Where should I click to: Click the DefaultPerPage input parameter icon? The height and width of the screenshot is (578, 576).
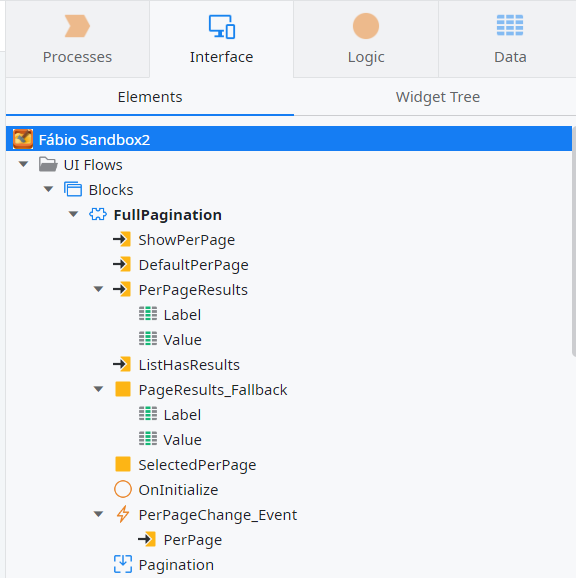[122, 264]
